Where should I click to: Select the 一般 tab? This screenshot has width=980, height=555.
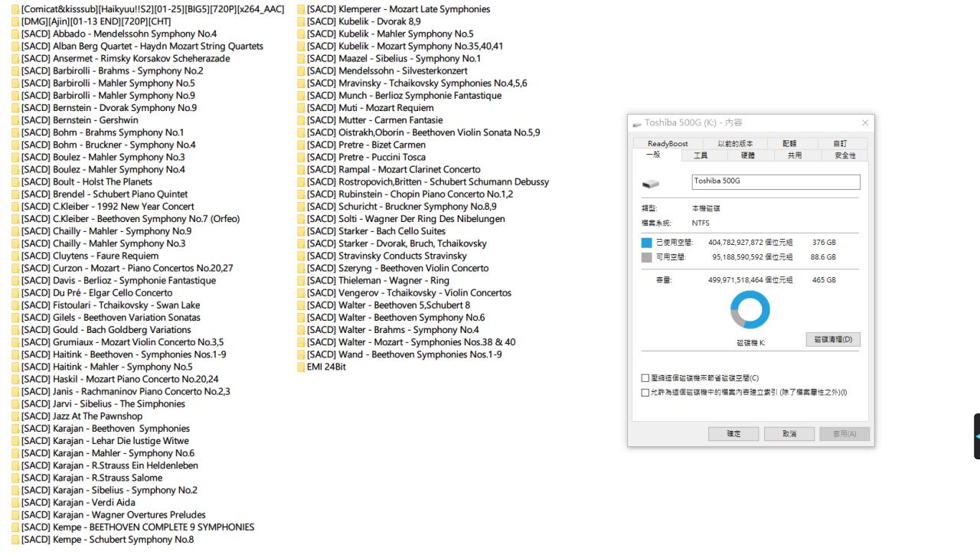pos(653,155)
